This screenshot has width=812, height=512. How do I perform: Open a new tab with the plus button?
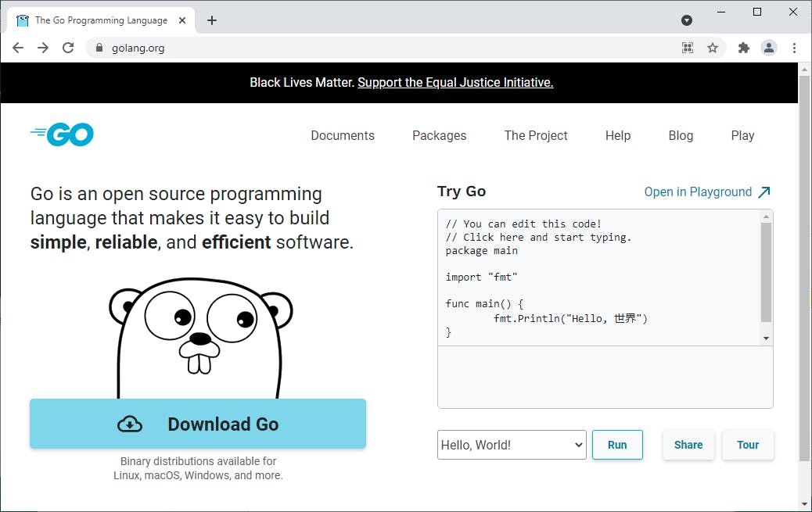212,20
